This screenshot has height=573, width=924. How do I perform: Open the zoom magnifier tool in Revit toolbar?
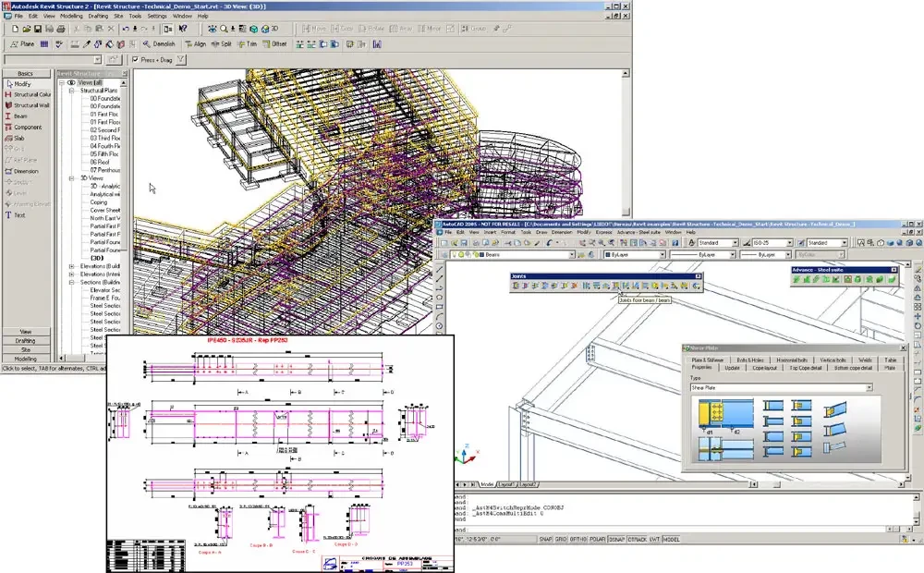(x=224, y=29)
